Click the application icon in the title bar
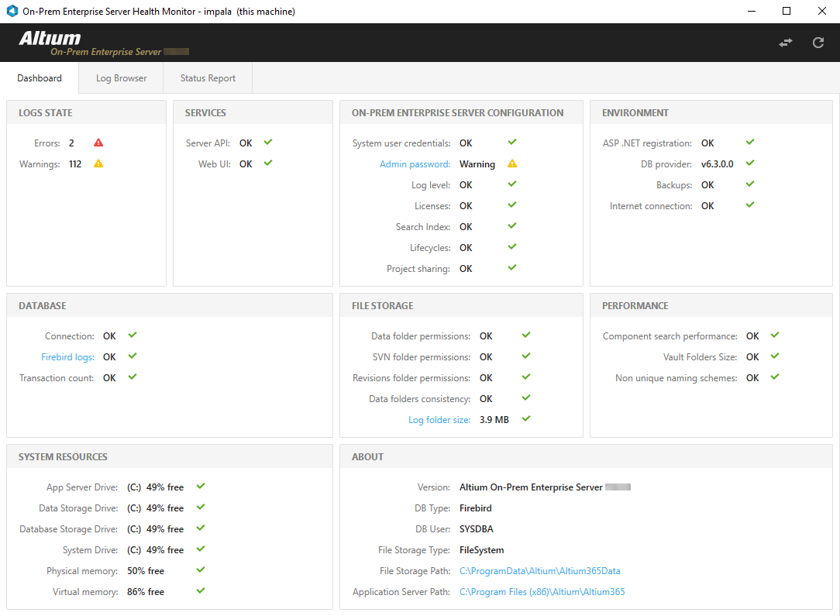The image size is (840, 616). click(11, 11)
